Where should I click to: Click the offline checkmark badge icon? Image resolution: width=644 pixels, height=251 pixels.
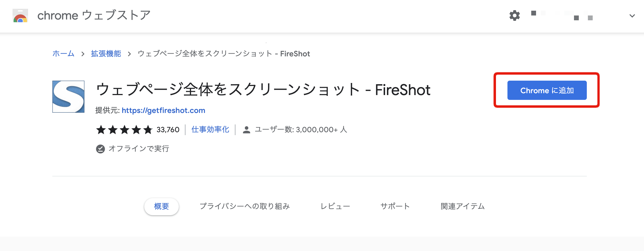point(100,149)
